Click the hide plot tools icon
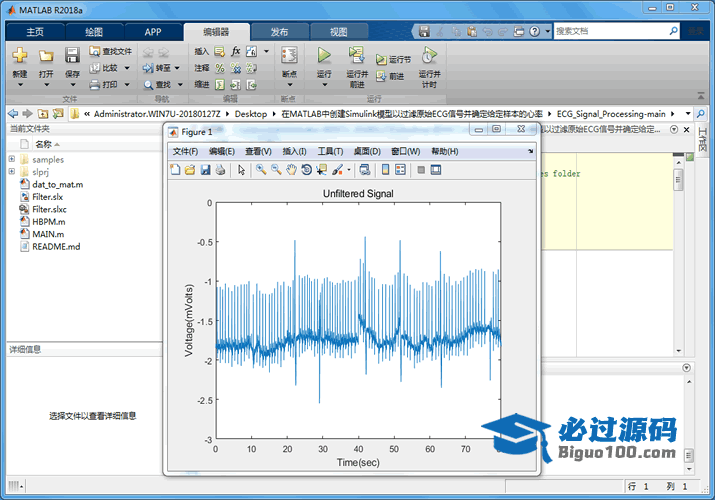Screen dimensions: 715x500 coord(421,170)
